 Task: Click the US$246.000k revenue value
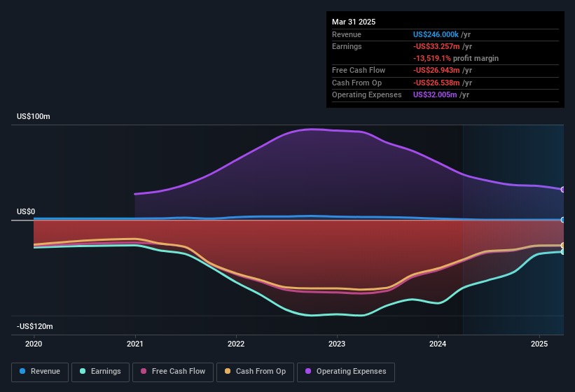(x=436, y=34)
